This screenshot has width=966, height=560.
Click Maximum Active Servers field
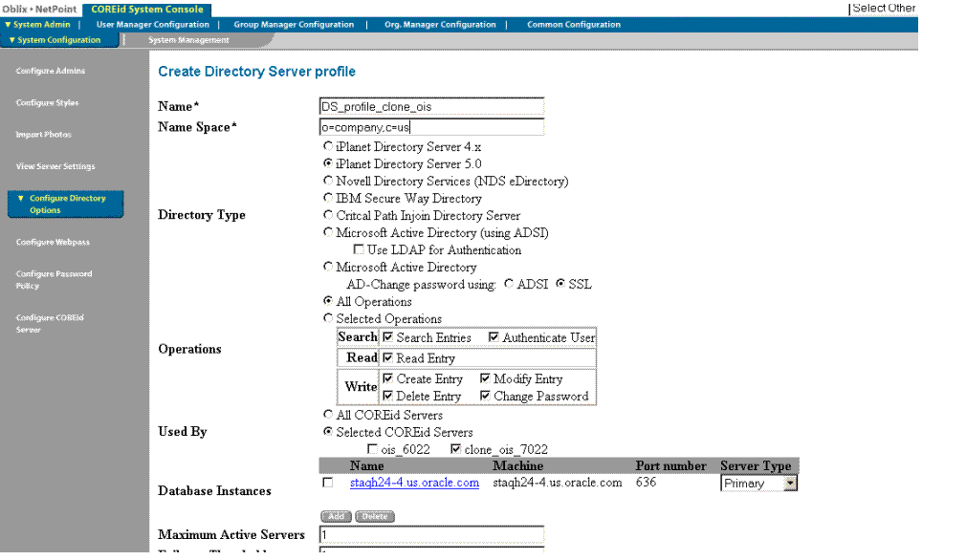coord(431,535)
